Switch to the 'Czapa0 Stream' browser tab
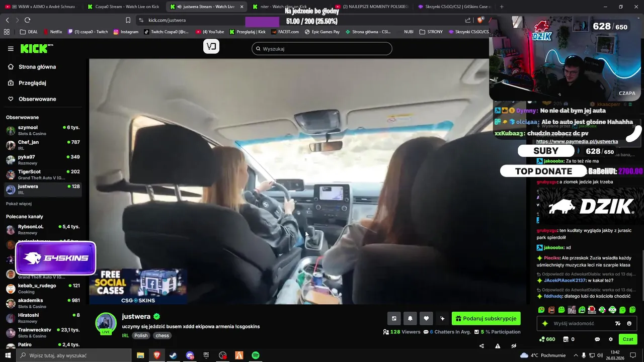Viewport: 644px width, 362px height. [x=123, y=7]
